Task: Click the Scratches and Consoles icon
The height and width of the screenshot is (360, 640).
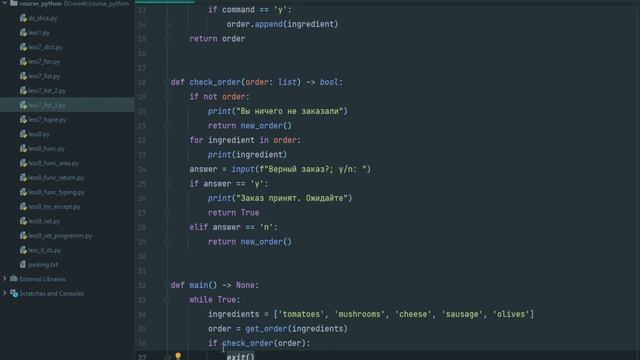Action: pos(13,293)
